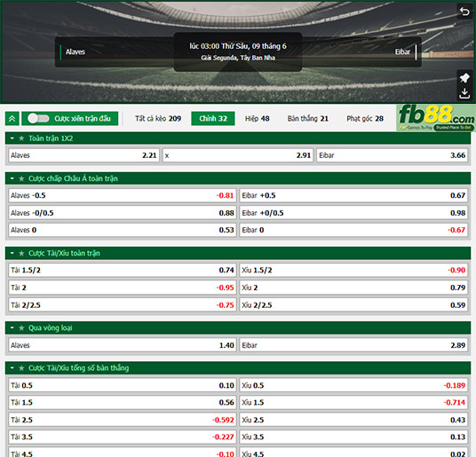This screenshot has height=457, width=476.
Task: Switch to the Hiệp 48 tab
Action: (258, 119)
